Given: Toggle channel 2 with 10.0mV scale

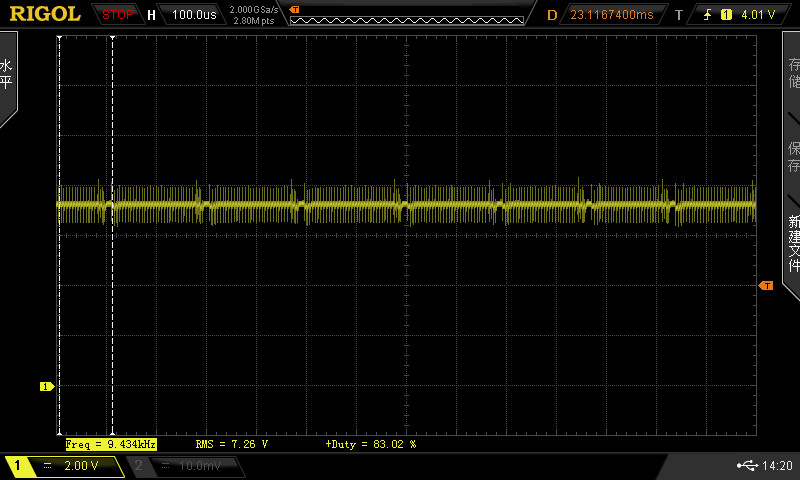Looking at the screenshot, I should (186, 466).
